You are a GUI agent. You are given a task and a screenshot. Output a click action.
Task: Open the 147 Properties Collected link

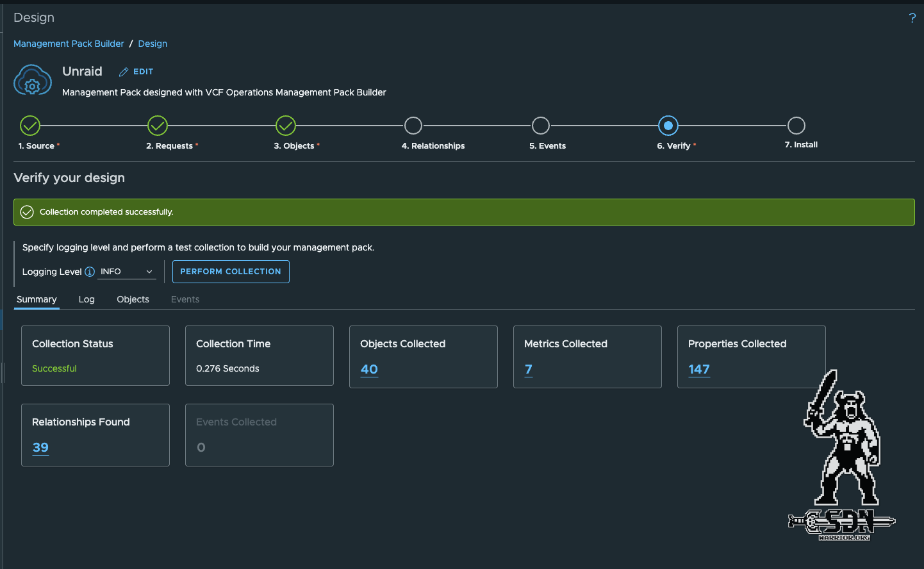coord(698,369)
